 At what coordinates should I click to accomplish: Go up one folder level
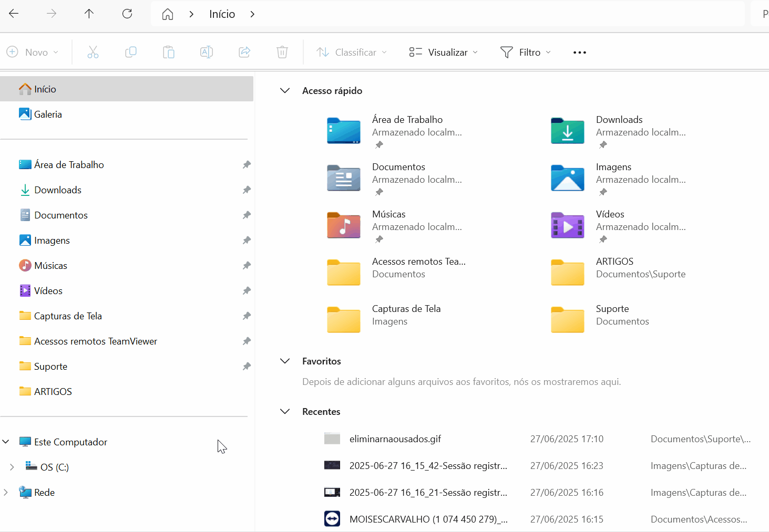click(x=89, y=14)
